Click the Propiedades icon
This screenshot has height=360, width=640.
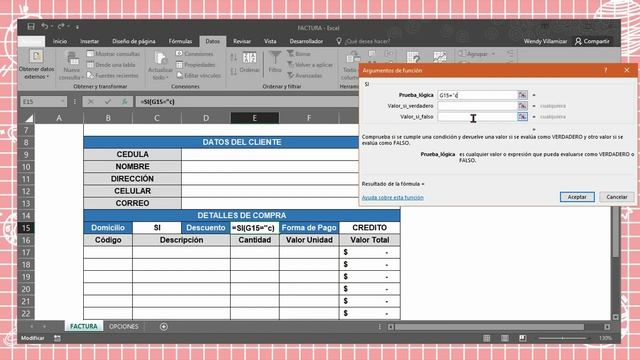179,65
